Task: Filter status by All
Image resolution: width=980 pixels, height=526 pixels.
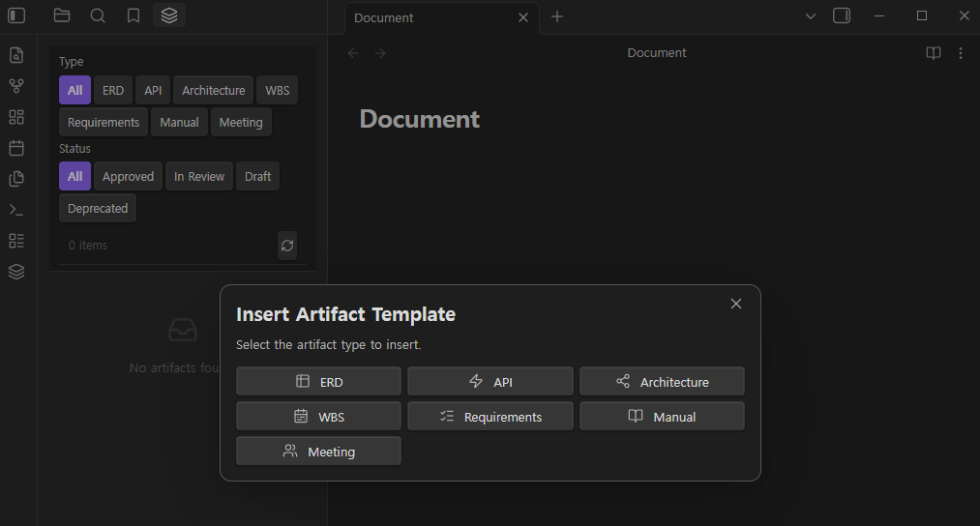Action: [75, 176]
